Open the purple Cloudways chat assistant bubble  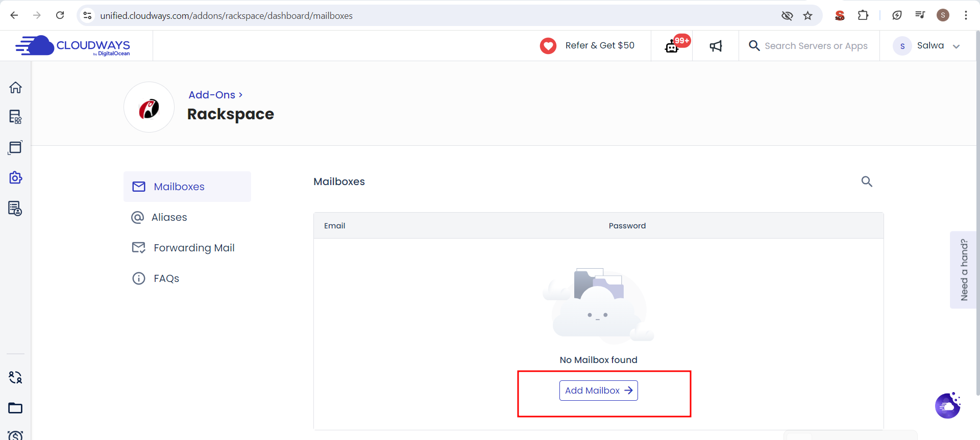(x=948, y=406)
